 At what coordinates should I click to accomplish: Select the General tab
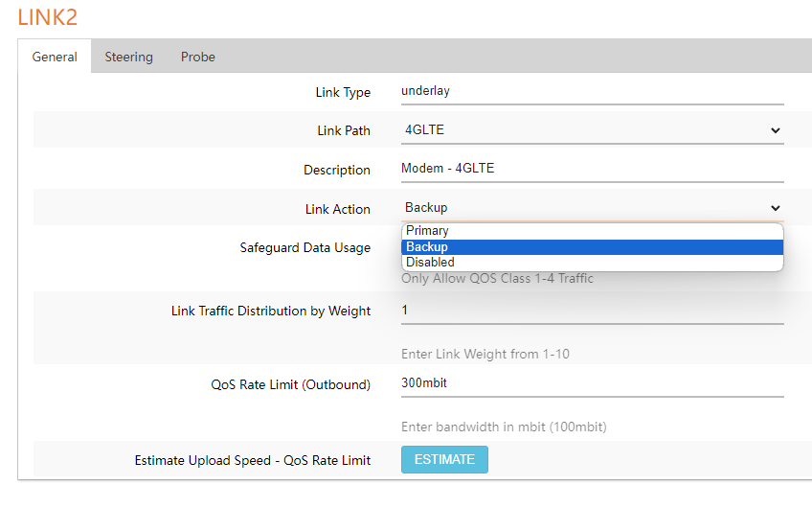(55, 57)
